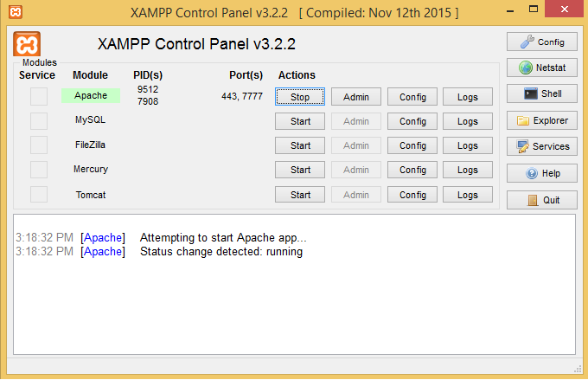Open the Apache Config options
The image size is (588, 380).
(x=412, y=97)
